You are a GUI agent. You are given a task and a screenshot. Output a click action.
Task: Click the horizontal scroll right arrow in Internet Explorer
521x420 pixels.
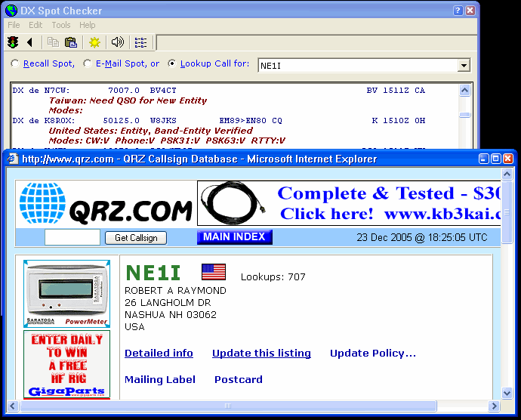point(494,406)
